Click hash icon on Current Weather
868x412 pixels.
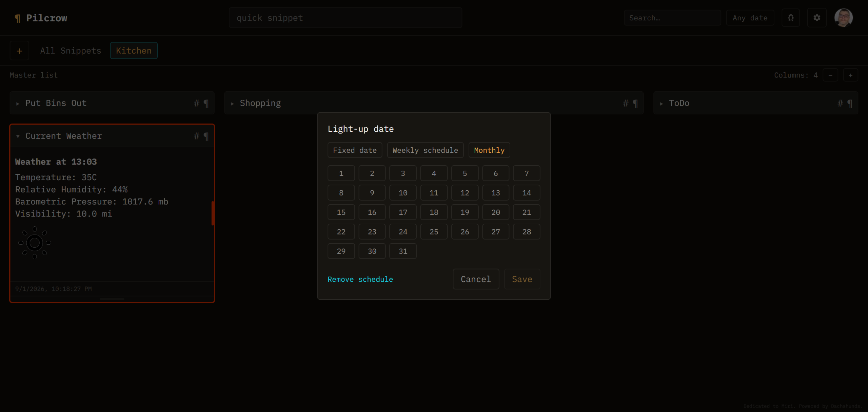[196, 136]
